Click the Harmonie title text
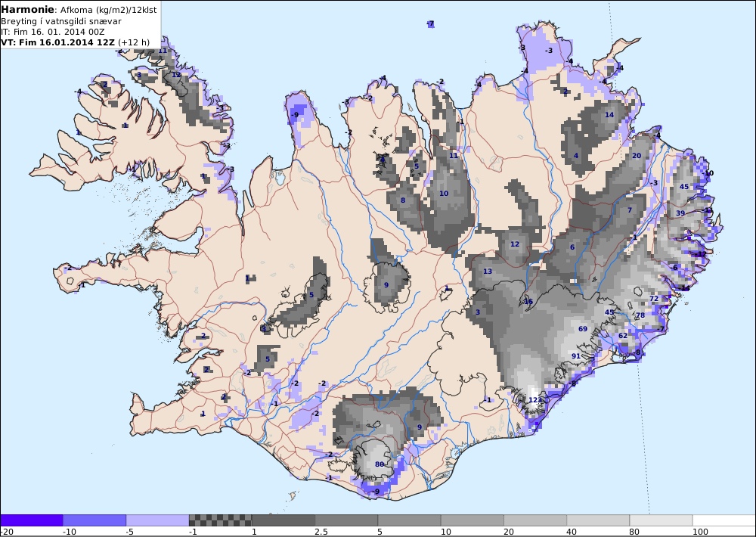Image resolution: width=756 pixels, height=537 pixels. pos(27,9)
